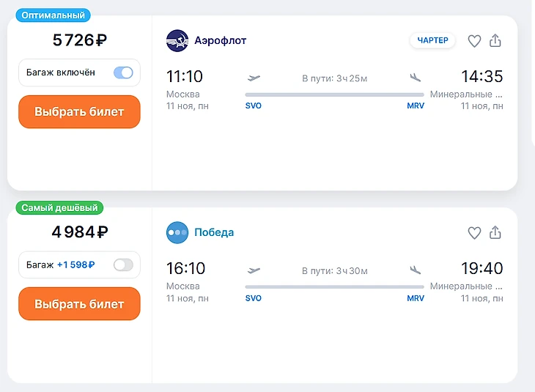Click departure plane icon on Аэрофлот flight
Screen dimensions: 535x392
(x=254, y=77)
